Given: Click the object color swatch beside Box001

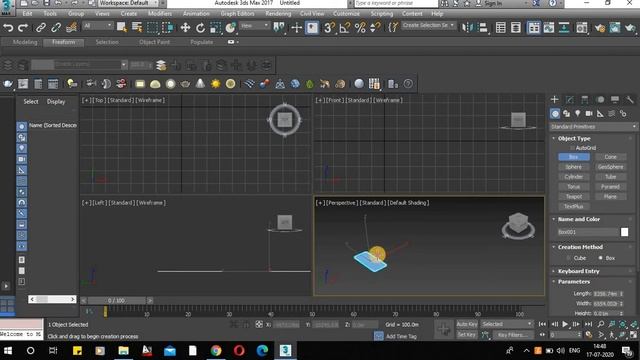Looking at the screenshot, I should 624,232.
